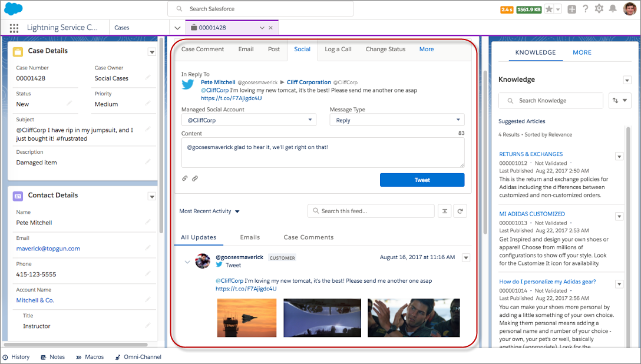Open the tweet feed item actions dropdown
The image size is (641, 364).
click(x=465, y=258)
